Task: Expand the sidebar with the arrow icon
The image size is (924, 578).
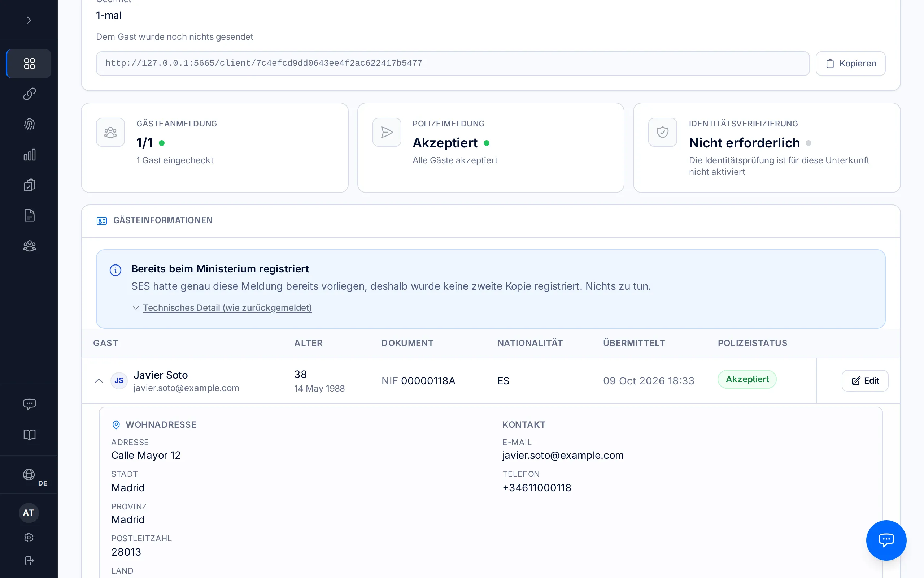Action: 29,20
